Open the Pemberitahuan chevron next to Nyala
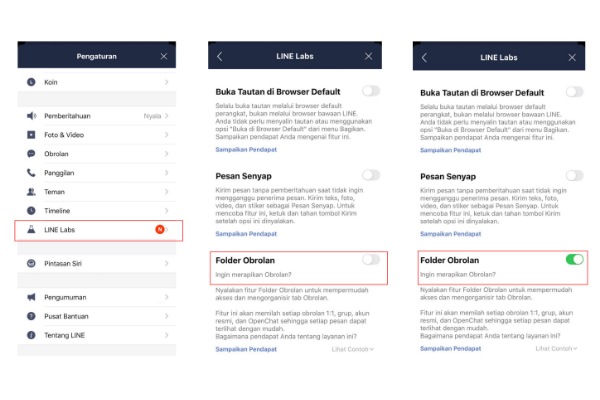The image size is (600, 400). [x=167, y=115]
